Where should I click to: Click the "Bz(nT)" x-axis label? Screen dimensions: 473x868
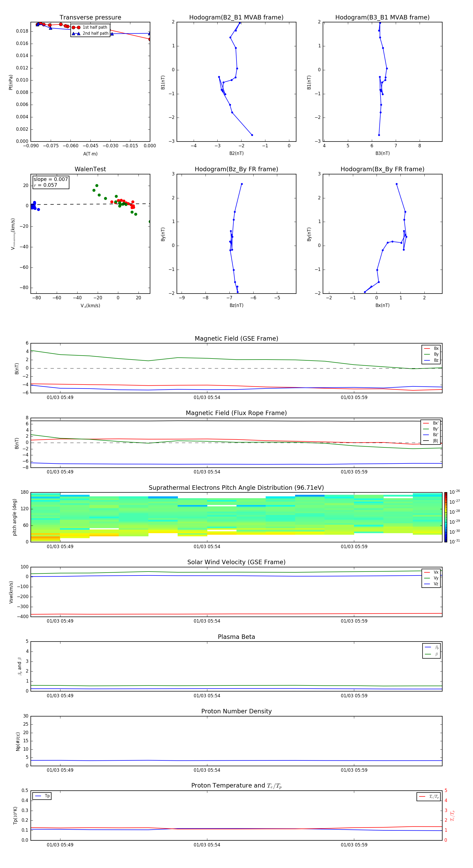tap(236, 305)
